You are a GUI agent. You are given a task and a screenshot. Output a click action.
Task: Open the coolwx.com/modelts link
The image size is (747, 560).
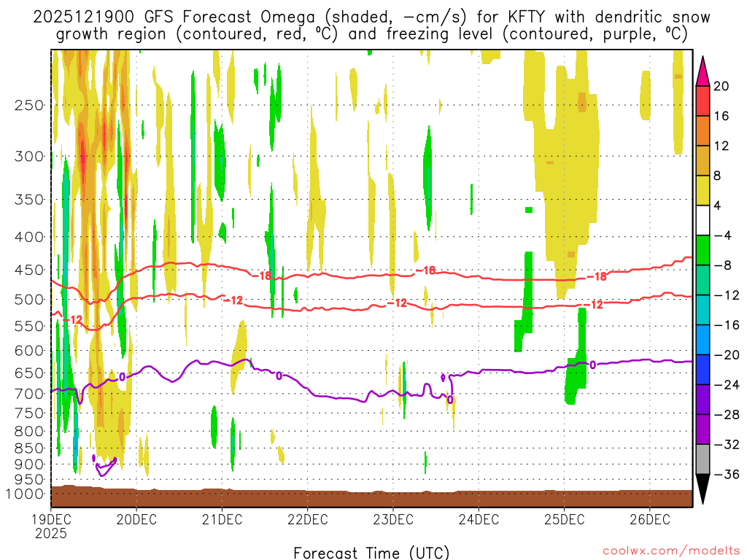pos(671,551)
